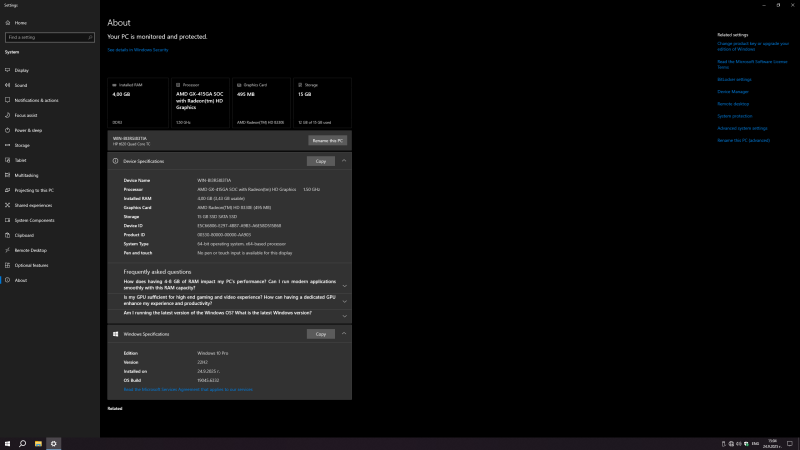Go to Notifications & actions

[x=36, y=100]
